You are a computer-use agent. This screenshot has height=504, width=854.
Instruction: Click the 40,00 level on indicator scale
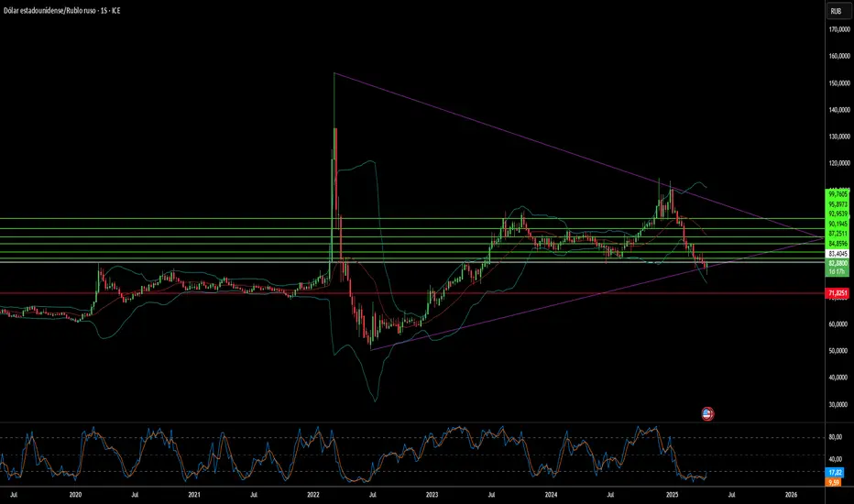click(x=836, y=459)
